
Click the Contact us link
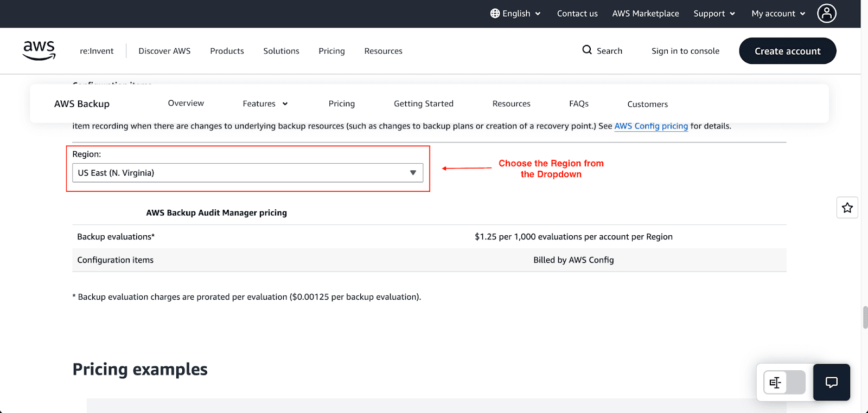point(577,14)
